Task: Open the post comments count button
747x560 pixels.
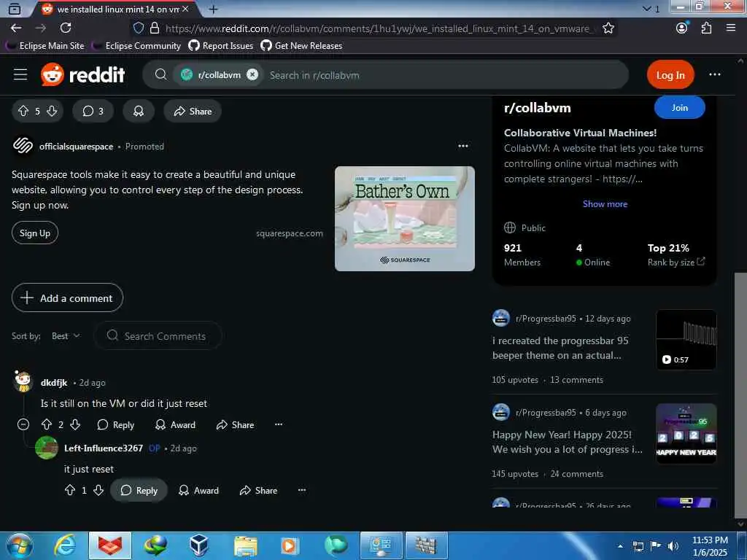Action: (93, 111)
